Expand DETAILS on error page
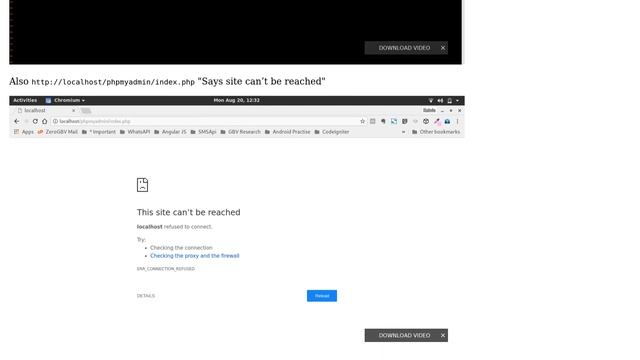 (146, 296)
